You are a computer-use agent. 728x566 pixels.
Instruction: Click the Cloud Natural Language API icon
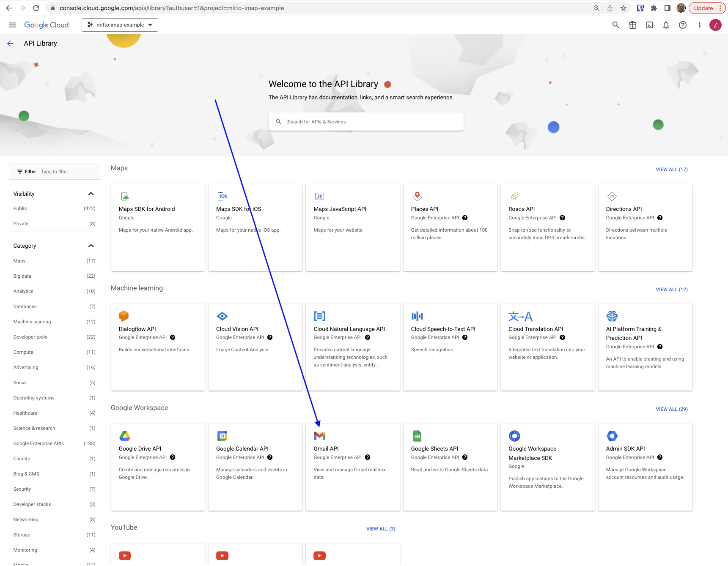[319, 316]
